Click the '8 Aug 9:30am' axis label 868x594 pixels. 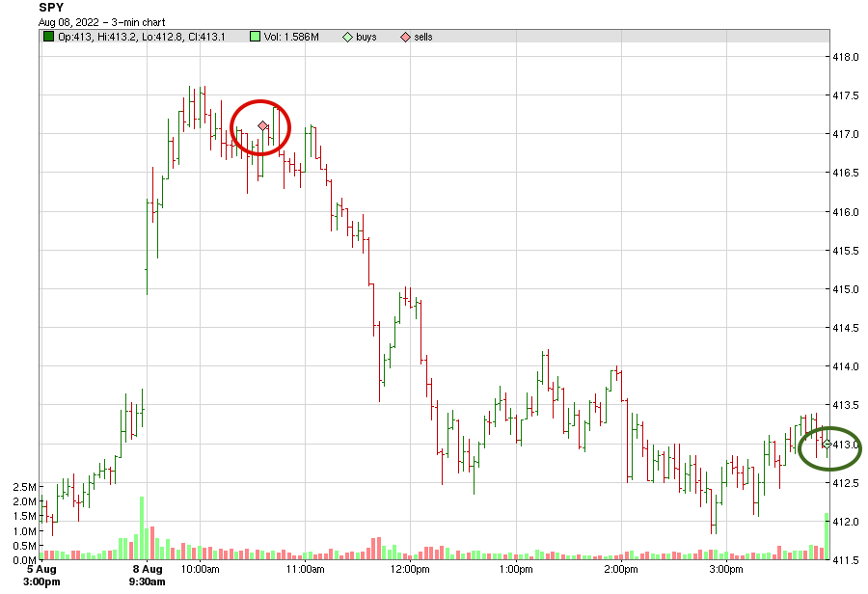[x=148, y=575]
